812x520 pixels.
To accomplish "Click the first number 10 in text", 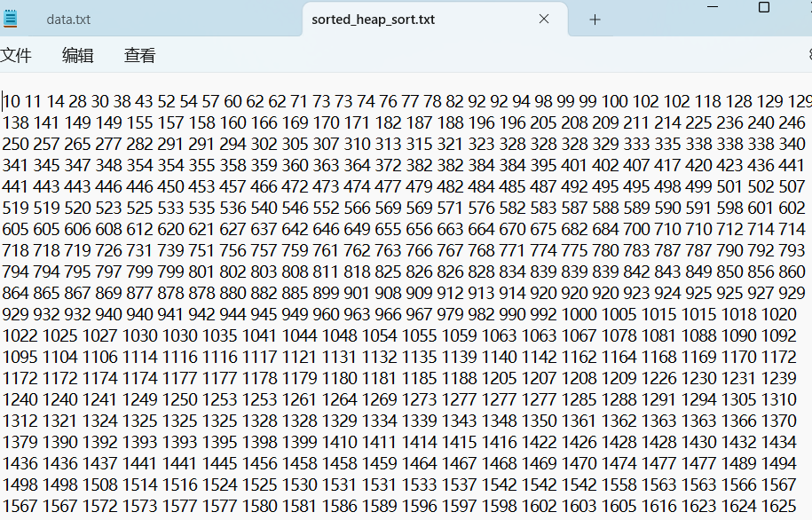I will pyautogui.click(x=12, y=102).
